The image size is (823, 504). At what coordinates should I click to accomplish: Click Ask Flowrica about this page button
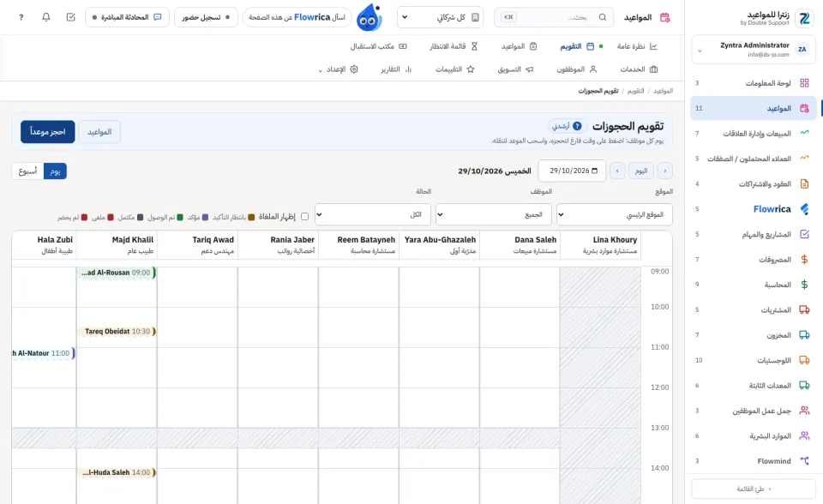click(297, 17)
